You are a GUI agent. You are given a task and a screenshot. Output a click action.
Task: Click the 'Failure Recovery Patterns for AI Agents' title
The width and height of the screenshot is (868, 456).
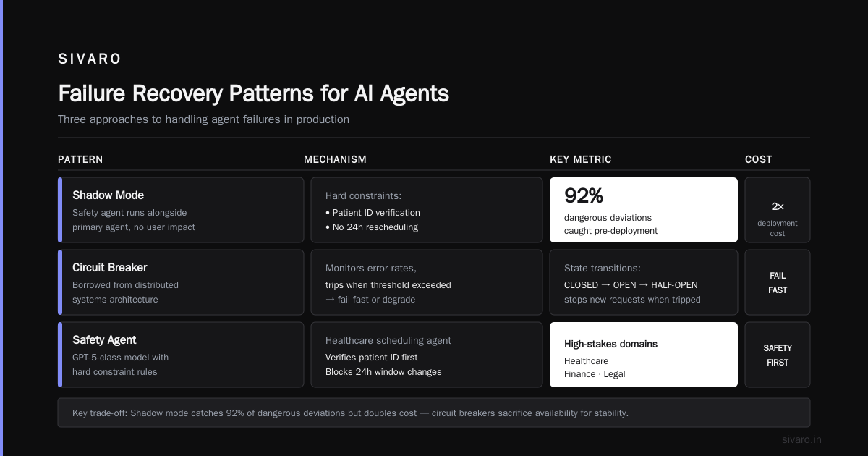pyautogui.click(x=253, y=93)
